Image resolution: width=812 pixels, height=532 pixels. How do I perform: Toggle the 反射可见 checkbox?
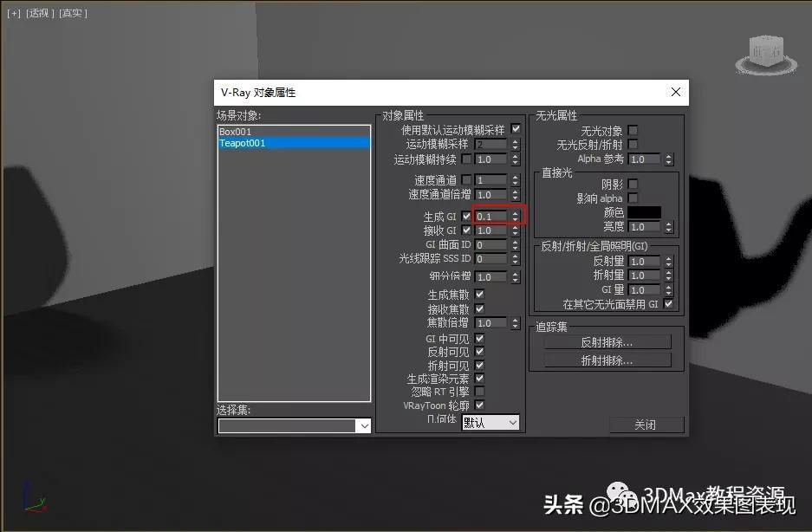[x=479, y=352]
